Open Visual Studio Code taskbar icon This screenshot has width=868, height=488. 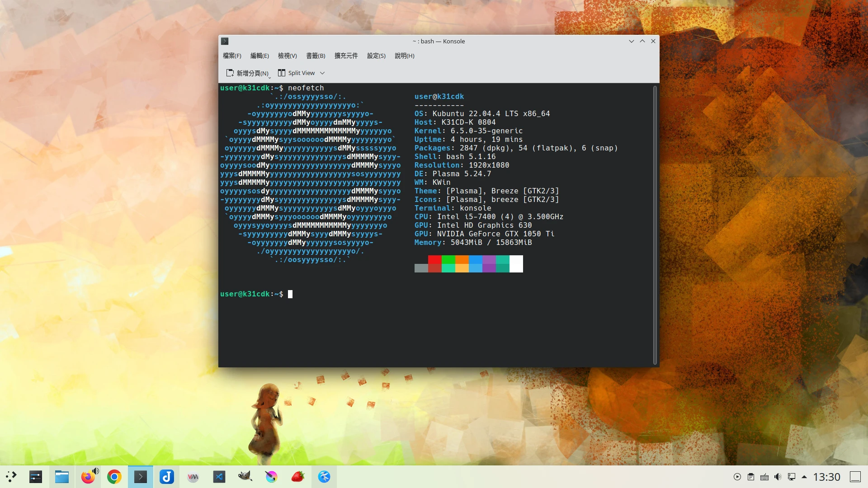pyautogui.click(x=219, y=477)
